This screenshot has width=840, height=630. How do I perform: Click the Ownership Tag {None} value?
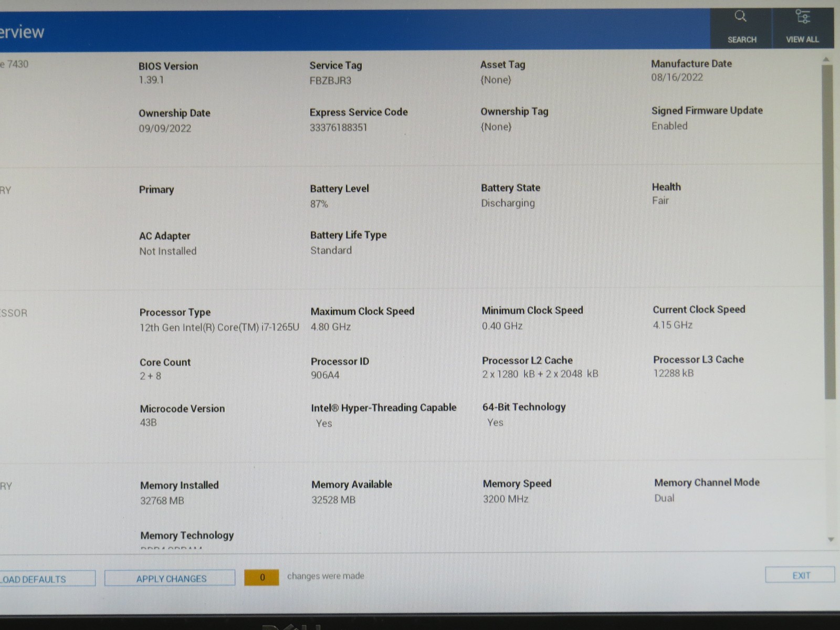496,127
